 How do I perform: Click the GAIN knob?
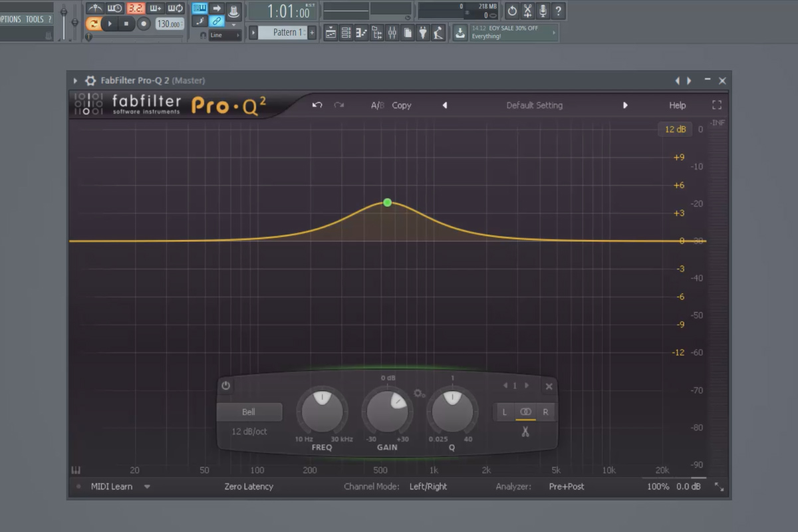click(387, 410)
